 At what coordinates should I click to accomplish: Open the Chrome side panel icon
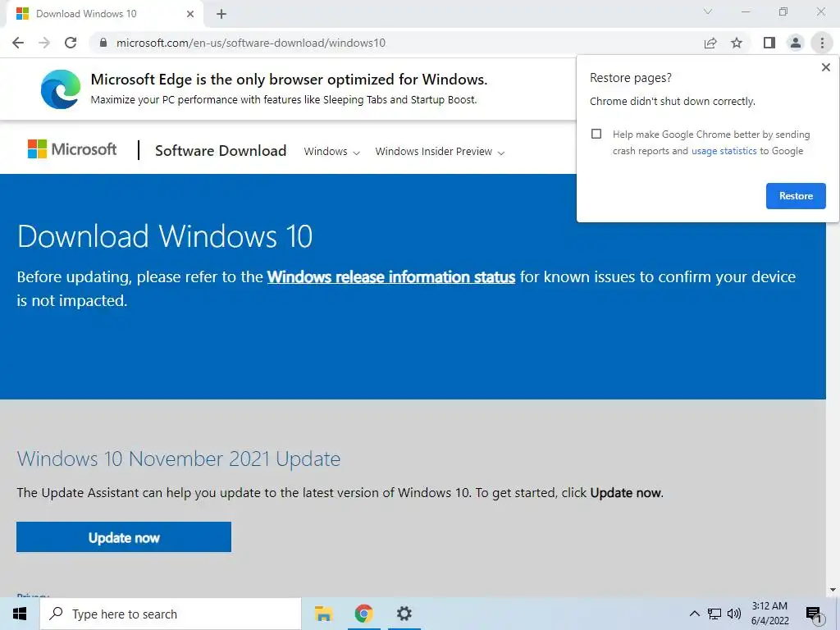[769, 43]
